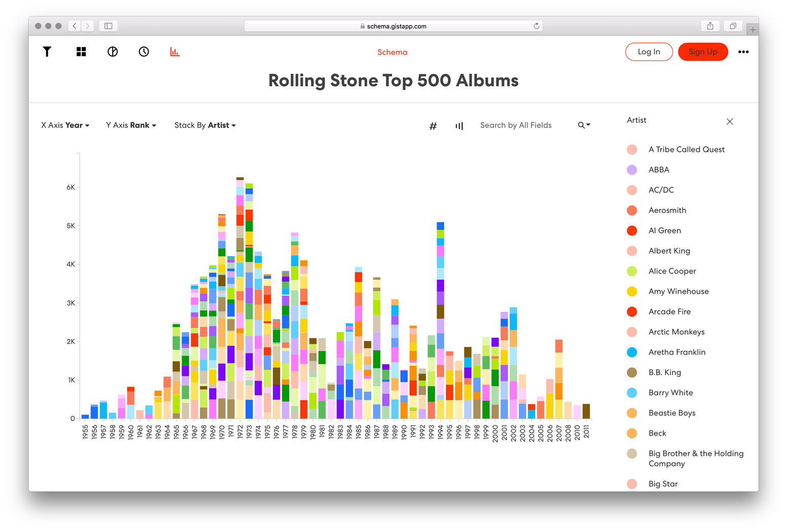
Task: Open the filter funnel icon
Action: pos(47,52)
